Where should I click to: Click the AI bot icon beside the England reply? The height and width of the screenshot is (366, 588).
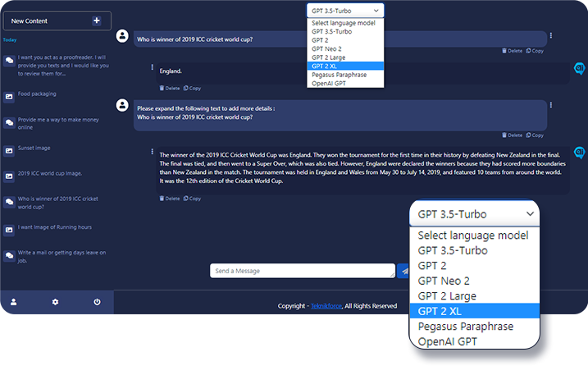click(x=579, y=68)
